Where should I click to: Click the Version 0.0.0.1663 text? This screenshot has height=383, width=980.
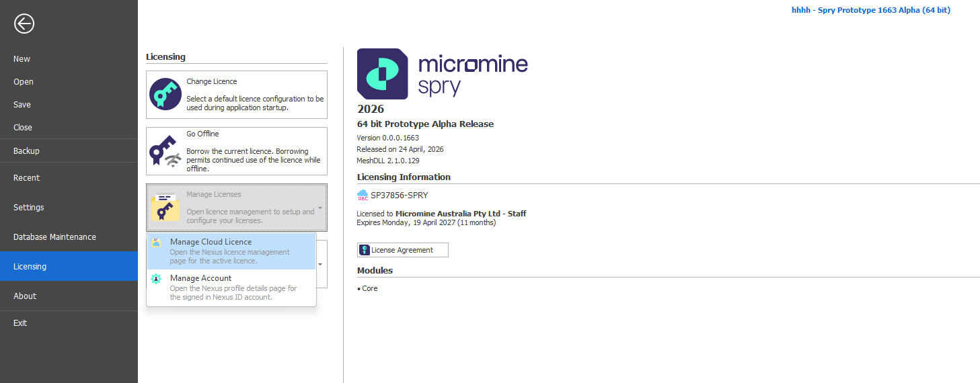coord(387,138)
